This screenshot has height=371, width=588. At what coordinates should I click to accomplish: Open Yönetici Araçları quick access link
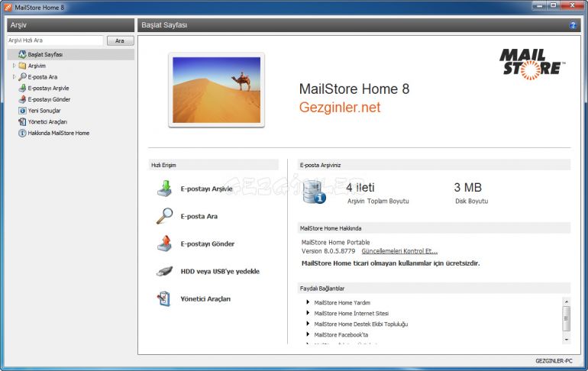click(x=205, y=299)
